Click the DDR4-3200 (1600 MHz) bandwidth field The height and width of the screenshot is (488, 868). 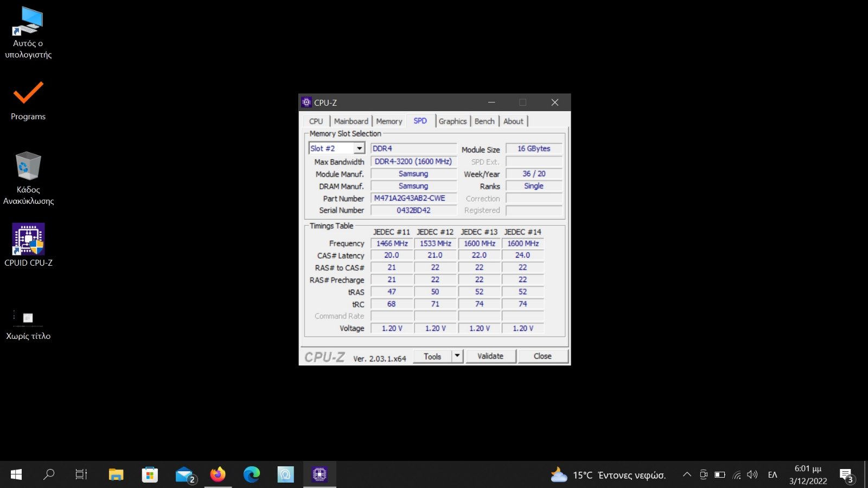[413, 162]
